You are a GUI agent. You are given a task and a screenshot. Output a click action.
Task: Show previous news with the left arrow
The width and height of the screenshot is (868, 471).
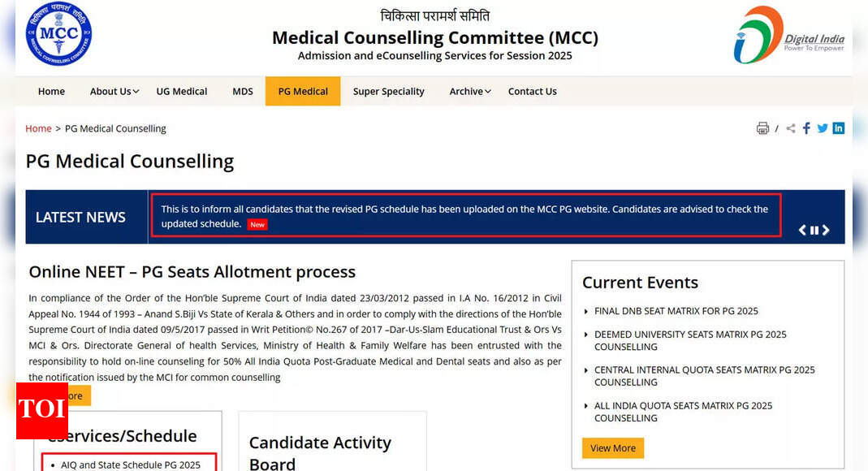pos(802,230)
